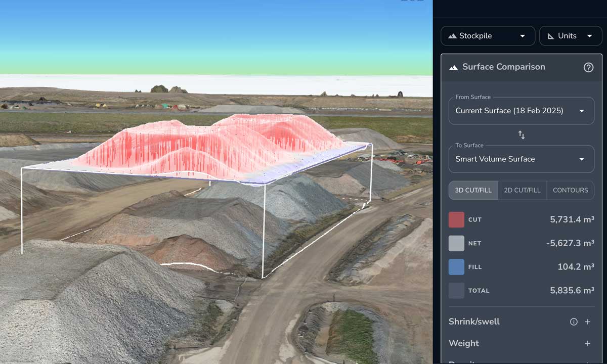Expand the Weight section

pyautogui.click(x=588, y=343)
